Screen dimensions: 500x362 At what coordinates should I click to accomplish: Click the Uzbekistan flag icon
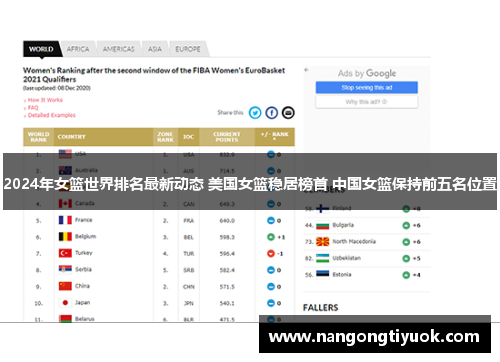point(323,258)
